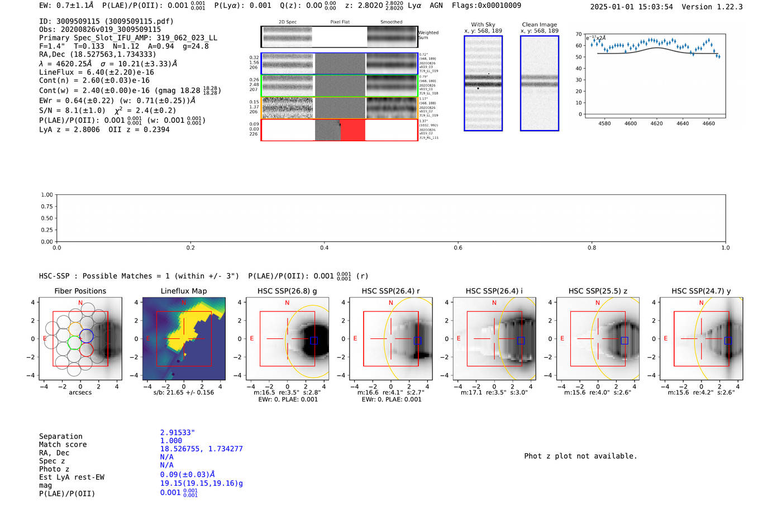Open the Lineflux Map panel
The height and width of the screenshot is (532, 782).
coord(184,339)
